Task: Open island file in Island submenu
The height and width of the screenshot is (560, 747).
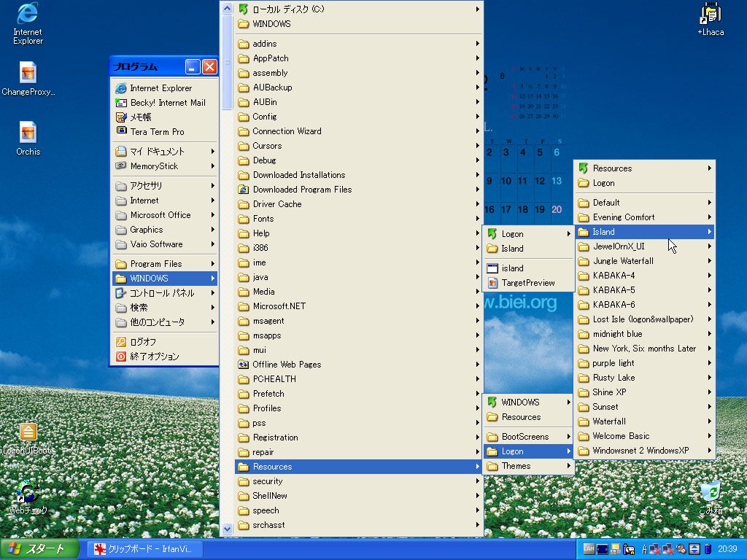Action: [x=528, y=268]
